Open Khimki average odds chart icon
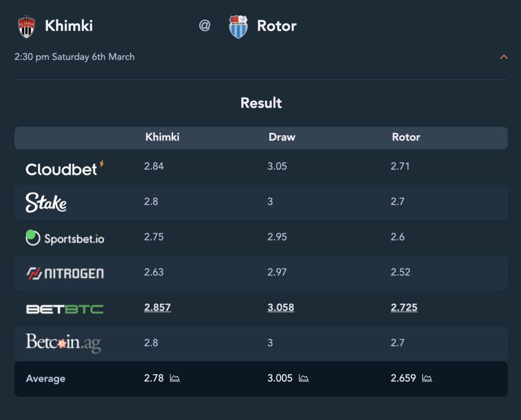The height and width of the screenshot is (420, 521). [175, 378]
